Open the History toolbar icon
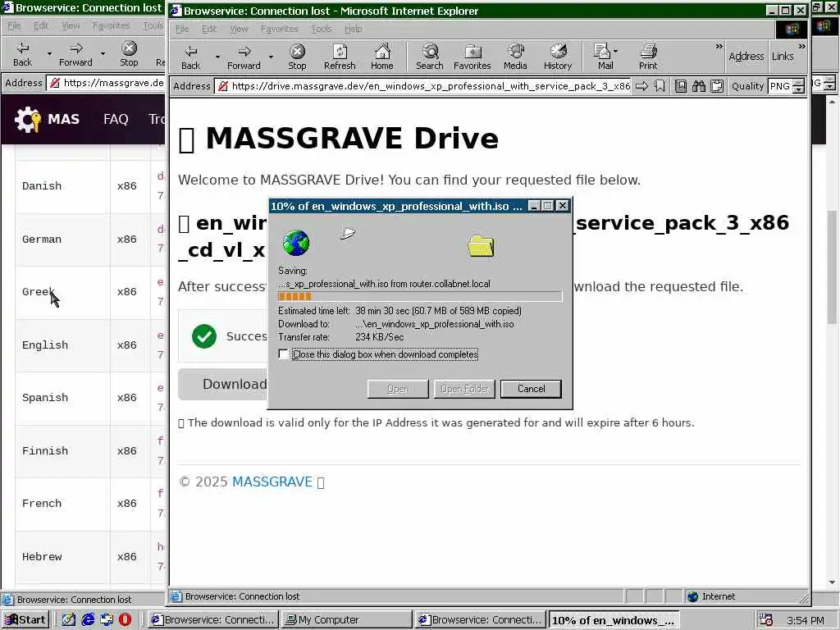 (558, 57)
